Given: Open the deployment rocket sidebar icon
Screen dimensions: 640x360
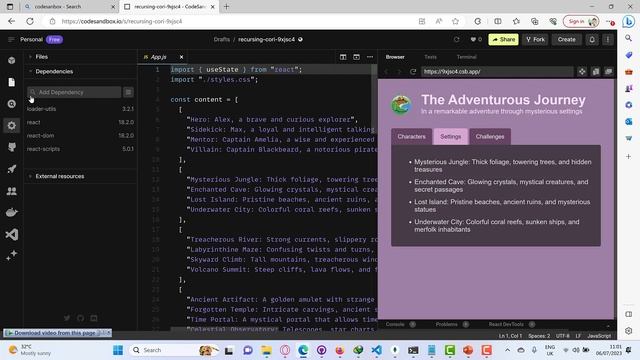Looking at the screenshot, I should tap(11, 169).
